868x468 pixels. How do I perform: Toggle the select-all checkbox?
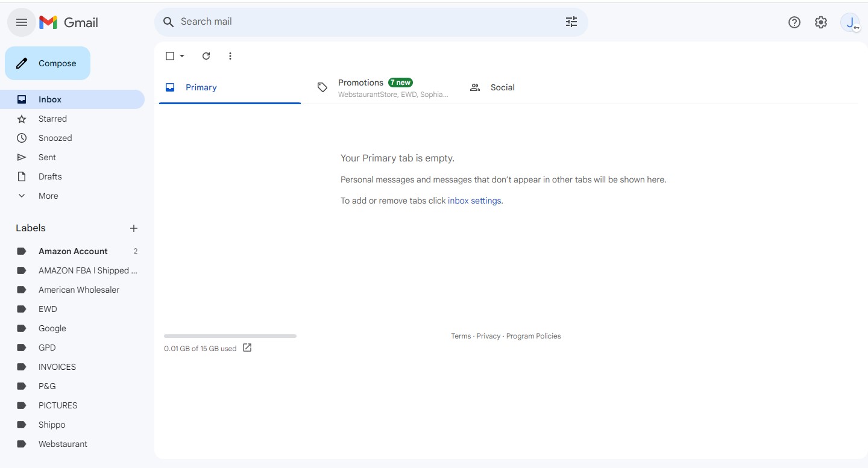[170, 56]
